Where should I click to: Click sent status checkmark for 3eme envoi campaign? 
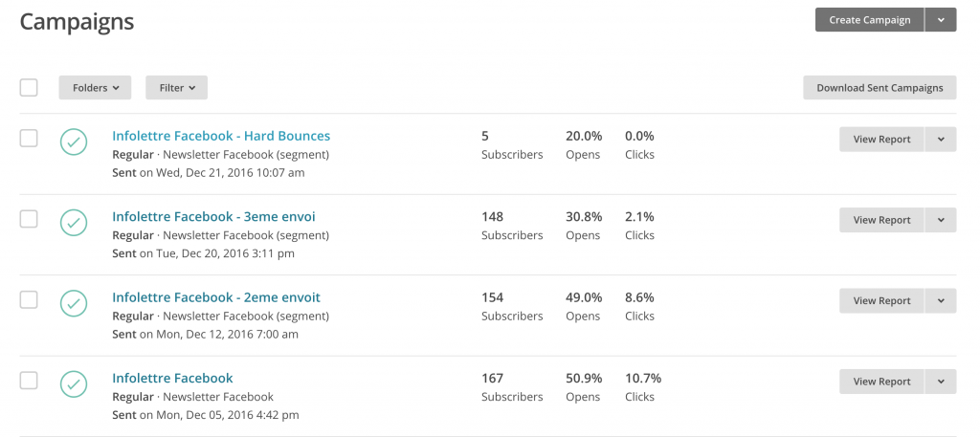coord(74,222)
